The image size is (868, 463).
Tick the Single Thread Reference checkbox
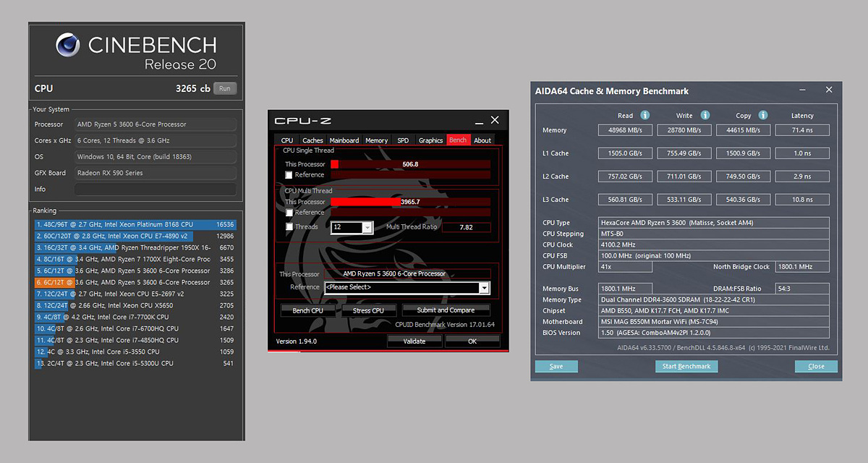click(x=289, y=175)
